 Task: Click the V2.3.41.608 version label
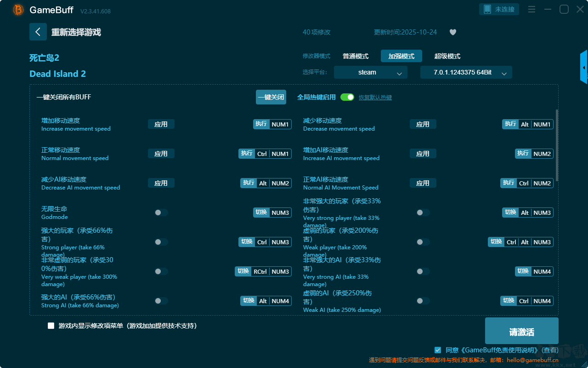tap(96, 11)
